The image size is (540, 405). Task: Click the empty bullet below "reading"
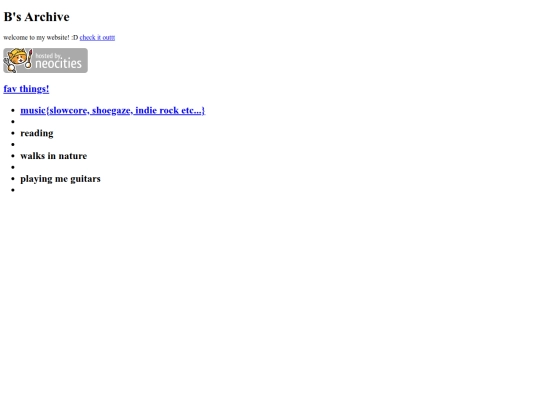point(13,145)
